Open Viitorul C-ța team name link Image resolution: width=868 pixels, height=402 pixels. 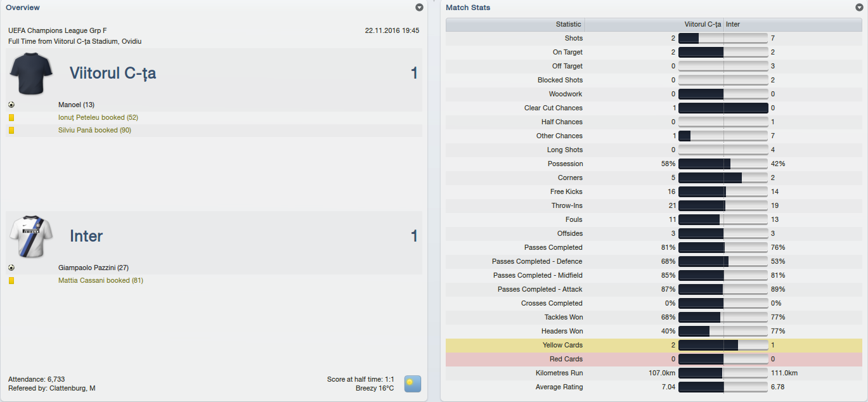click(x=113, y=74)
